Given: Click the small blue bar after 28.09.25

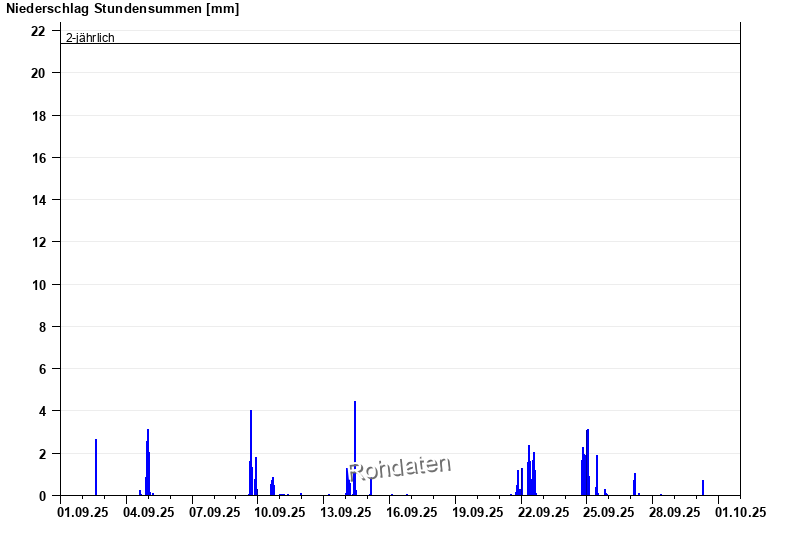Looking at the screenshot, I should click(703, 488).
